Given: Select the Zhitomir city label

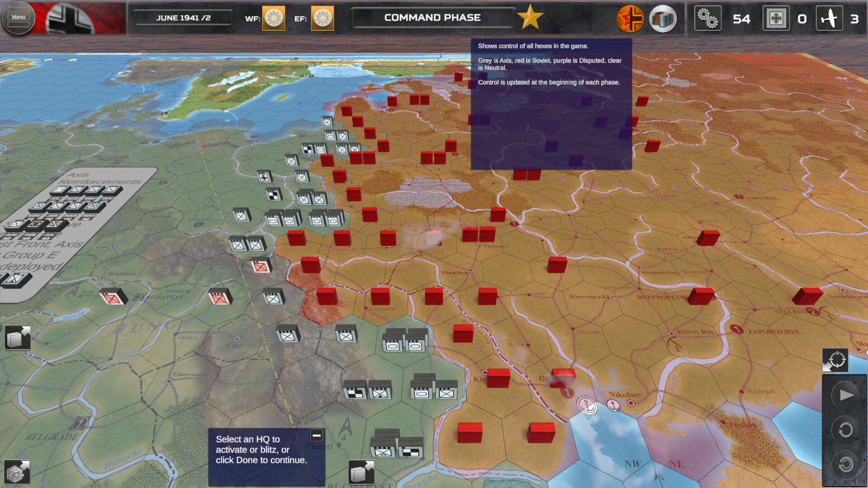Looking at the screenshot, I should point(496,246).
